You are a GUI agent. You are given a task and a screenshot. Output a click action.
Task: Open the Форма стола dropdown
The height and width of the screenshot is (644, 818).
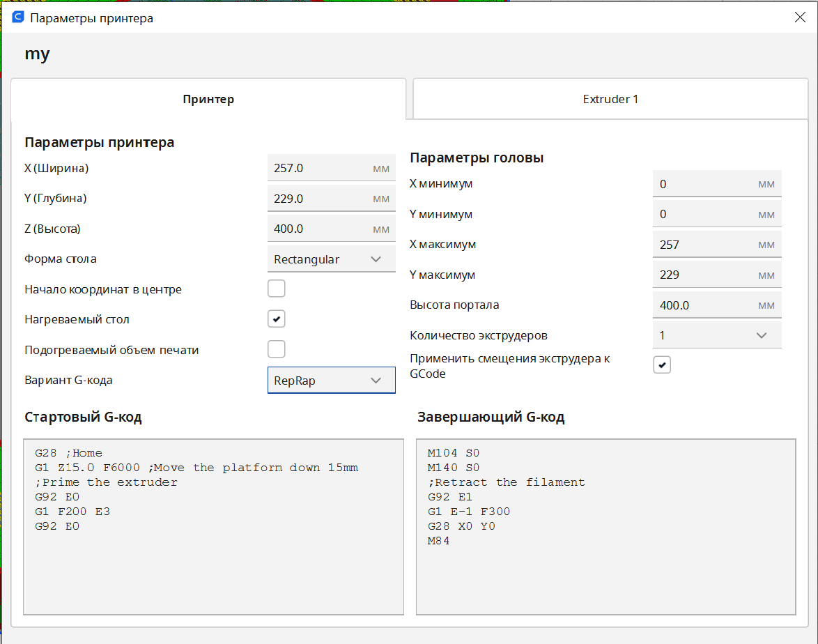331,259
